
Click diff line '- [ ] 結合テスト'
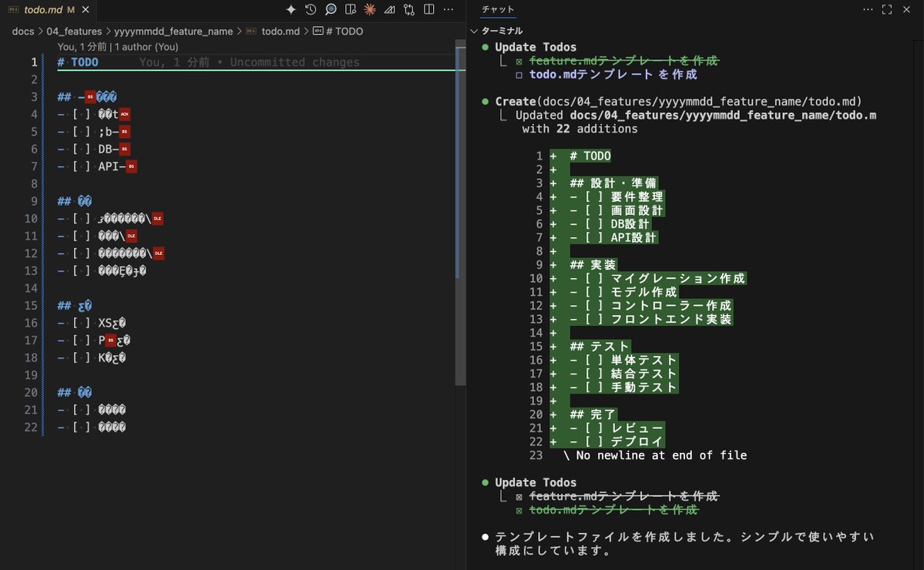click(x=623, y=374)
